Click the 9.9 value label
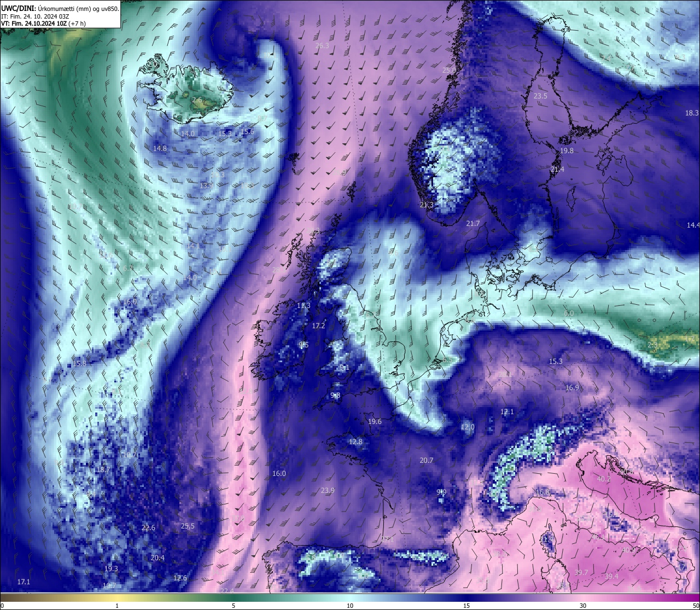 441,492
